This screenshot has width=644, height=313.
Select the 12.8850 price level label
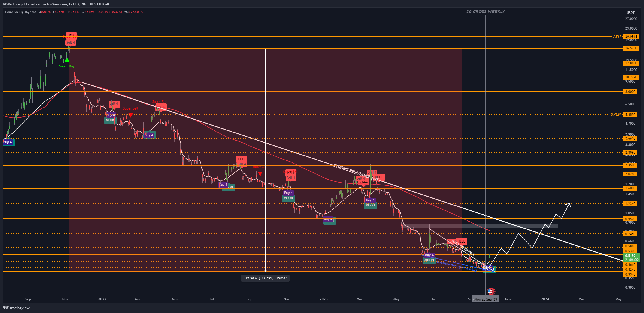631,63
